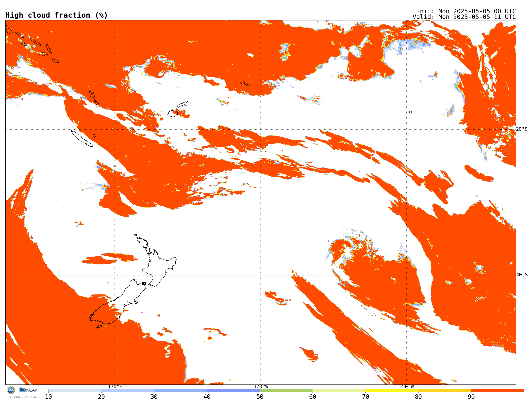532x400 pixels.
Task: Click the 20°S latitude label
Action: point(522,129)
